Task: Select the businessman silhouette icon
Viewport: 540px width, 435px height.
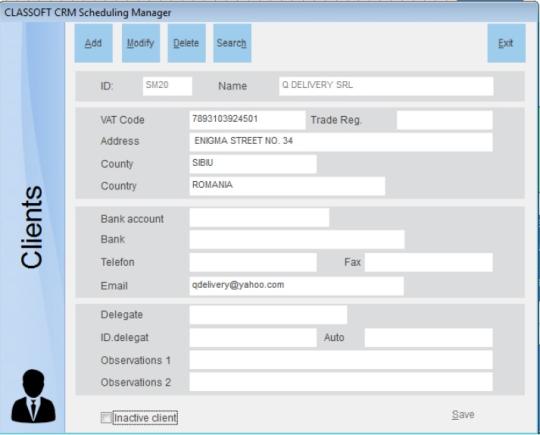Action: (33, 396)
